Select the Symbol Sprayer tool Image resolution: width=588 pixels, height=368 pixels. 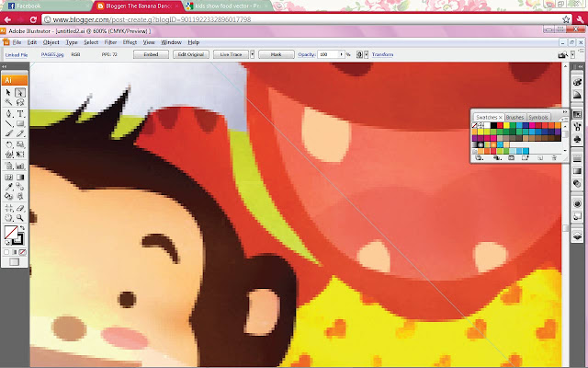[x=8, y=167]
